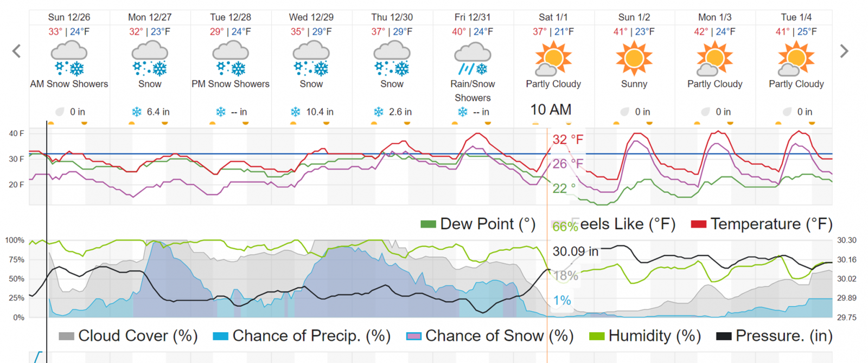Click the snow icon for Mon 12/27

point(150,59)
